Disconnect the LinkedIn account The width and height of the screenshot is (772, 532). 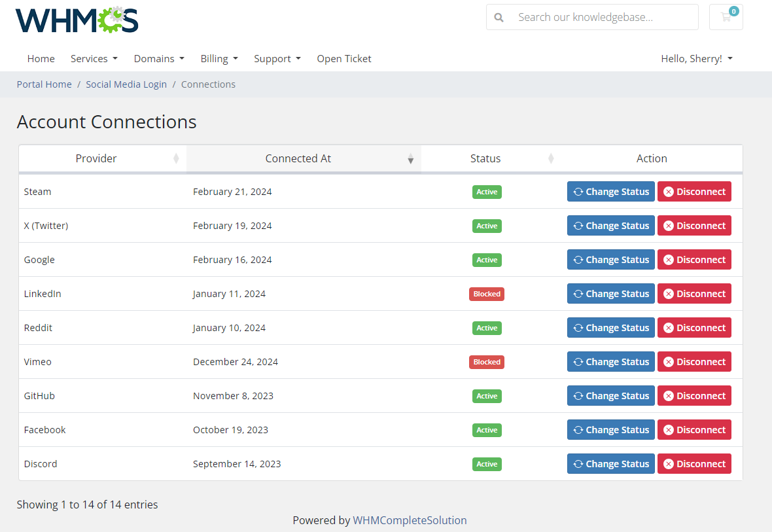point(694,294)
